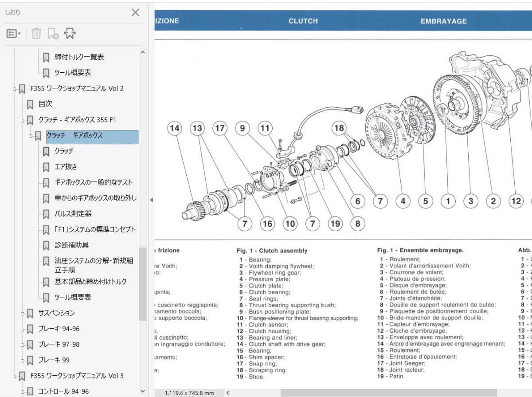
Task: Expand the サスペンション node
Action: pos(23,314)
